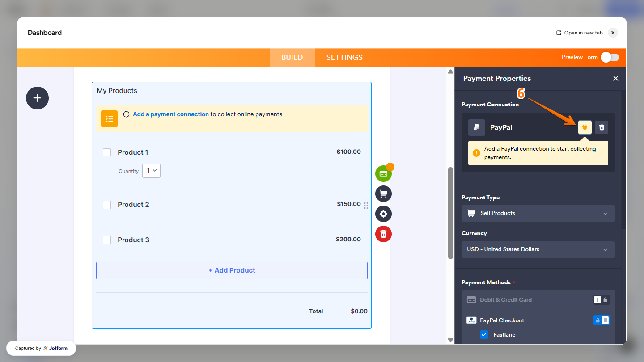The image size is (644, 362).
Task: Click the form scrollbar down arrow
Action: (x=450, y=340)
